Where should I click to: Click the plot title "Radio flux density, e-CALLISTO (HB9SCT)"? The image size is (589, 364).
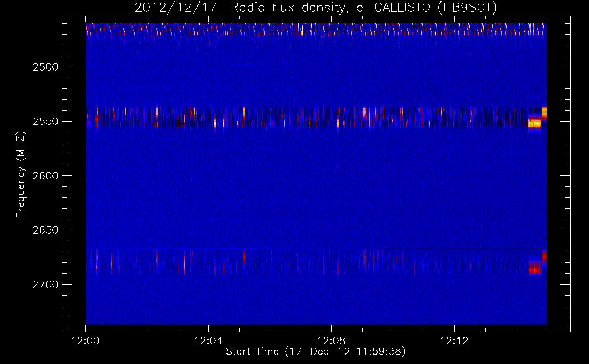[x=363, y=7]
